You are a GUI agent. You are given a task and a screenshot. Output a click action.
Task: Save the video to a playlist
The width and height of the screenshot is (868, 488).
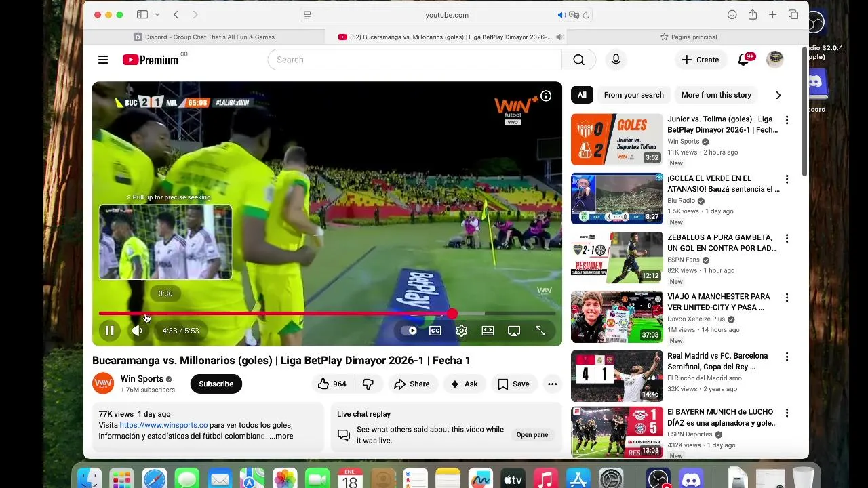pos(513,384)
